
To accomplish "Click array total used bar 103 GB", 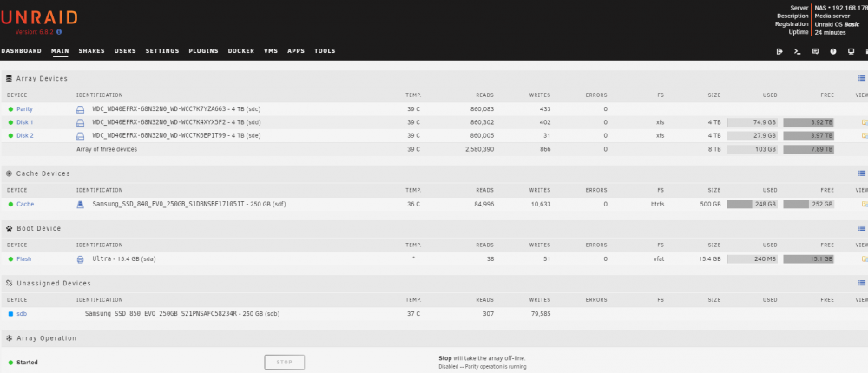I will 752,149.
